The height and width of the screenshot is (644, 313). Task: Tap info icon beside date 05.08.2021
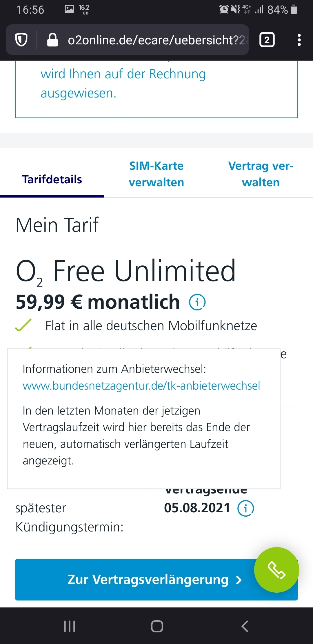(x=246, y=508)
